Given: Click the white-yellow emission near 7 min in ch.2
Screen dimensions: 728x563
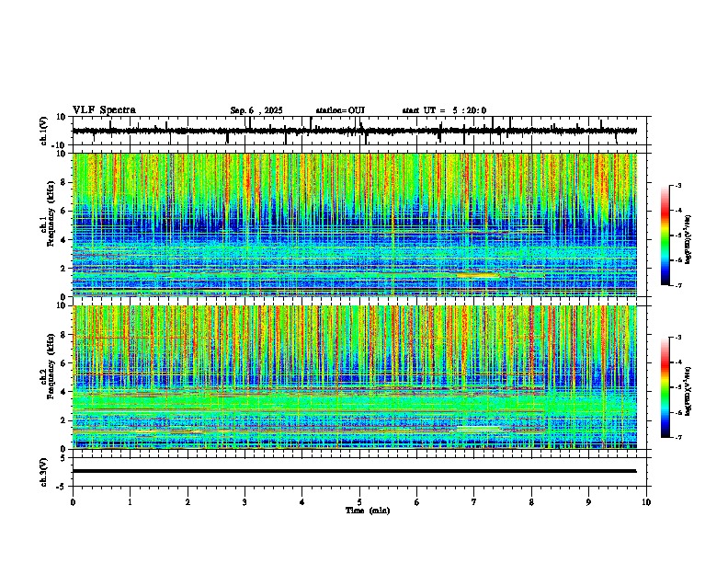Looking at the screenshot, I should [479, 429].
